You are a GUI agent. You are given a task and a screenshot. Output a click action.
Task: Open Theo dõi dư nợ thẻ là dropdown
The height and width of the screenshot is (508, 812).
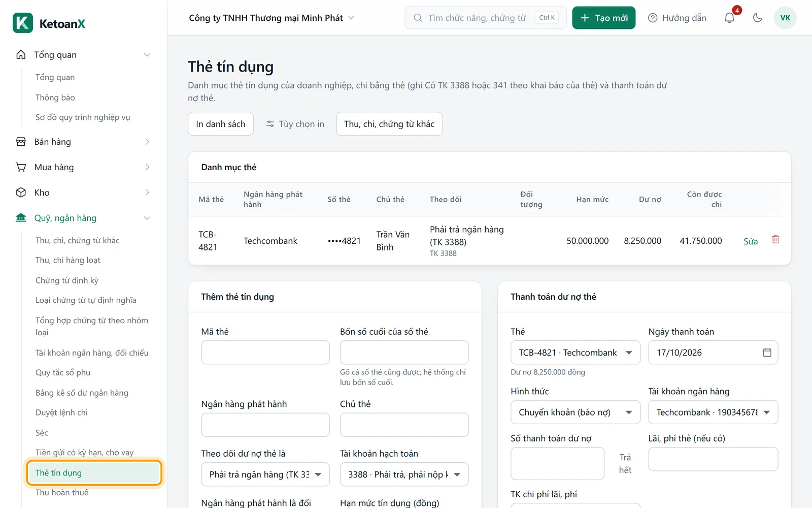click(265, 474)
